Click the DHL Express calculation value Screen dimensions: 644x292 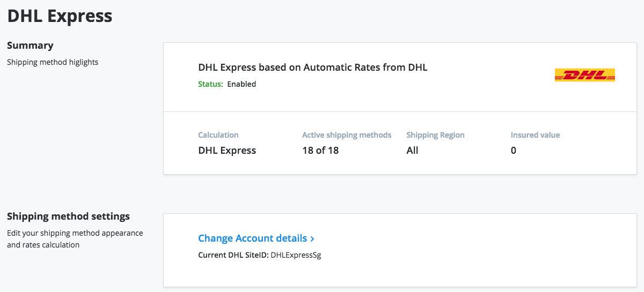click(x=227, y=151)
